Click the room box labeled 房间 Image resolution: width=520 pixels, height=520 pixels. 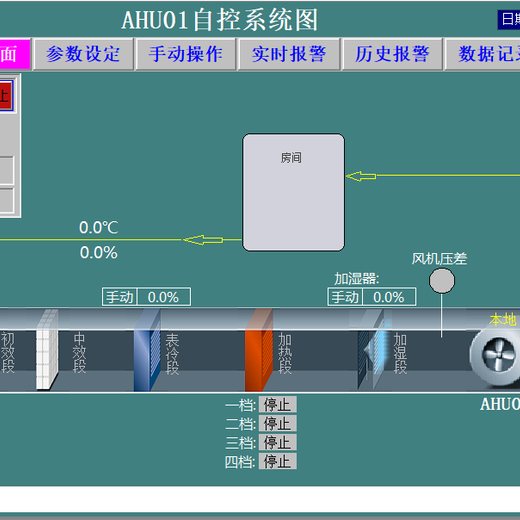(x=293, y=192)
